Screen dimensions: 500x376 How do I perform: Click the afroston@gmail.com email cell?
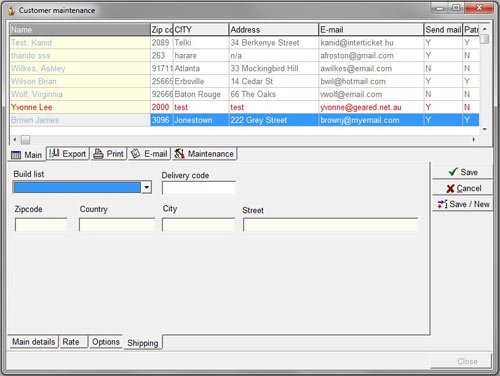(371, 56)
